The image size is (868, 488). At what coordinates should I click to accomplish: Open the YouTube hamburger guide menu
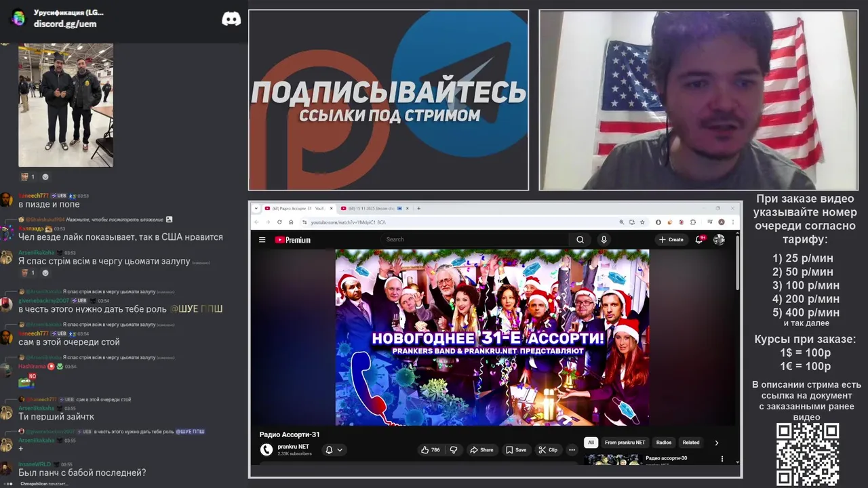262,240
